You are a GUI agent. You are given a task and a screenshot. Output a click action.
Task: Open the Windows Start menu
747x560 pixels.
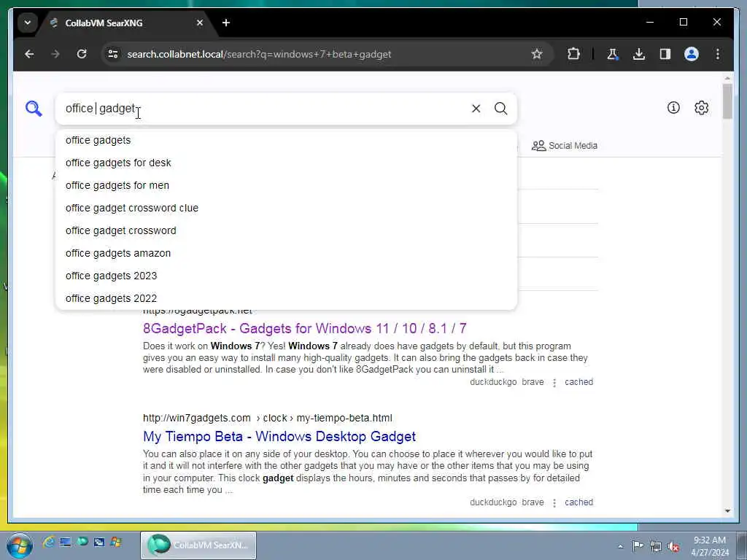point(20,545)
